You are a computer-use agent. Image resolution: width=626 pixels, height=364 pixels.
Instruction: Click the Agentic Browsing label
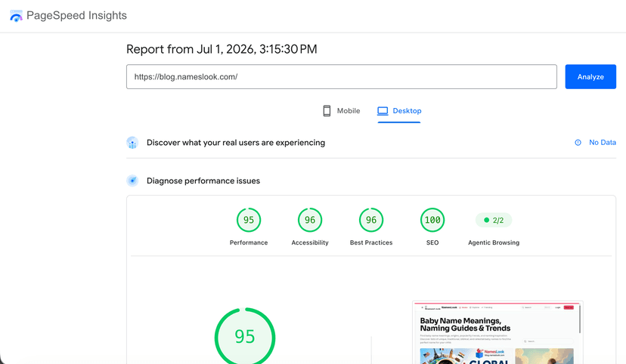494,242
